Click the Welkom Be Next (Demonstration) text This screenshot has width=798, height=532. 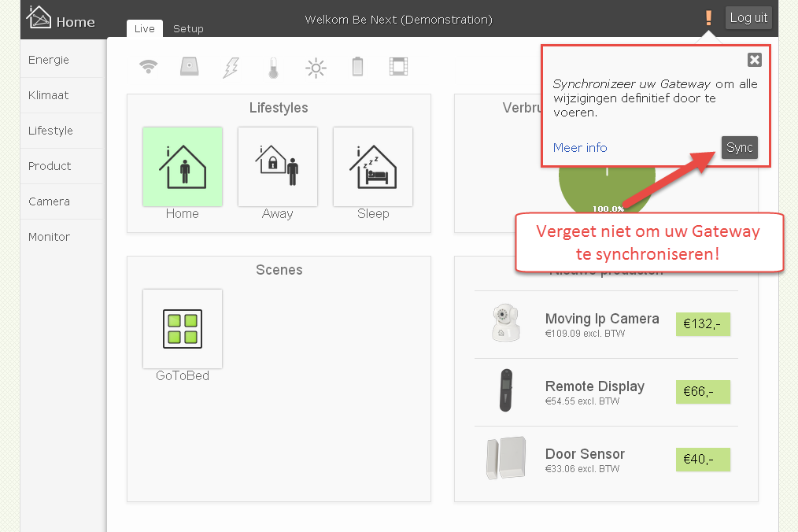click(x=398, y=20)
